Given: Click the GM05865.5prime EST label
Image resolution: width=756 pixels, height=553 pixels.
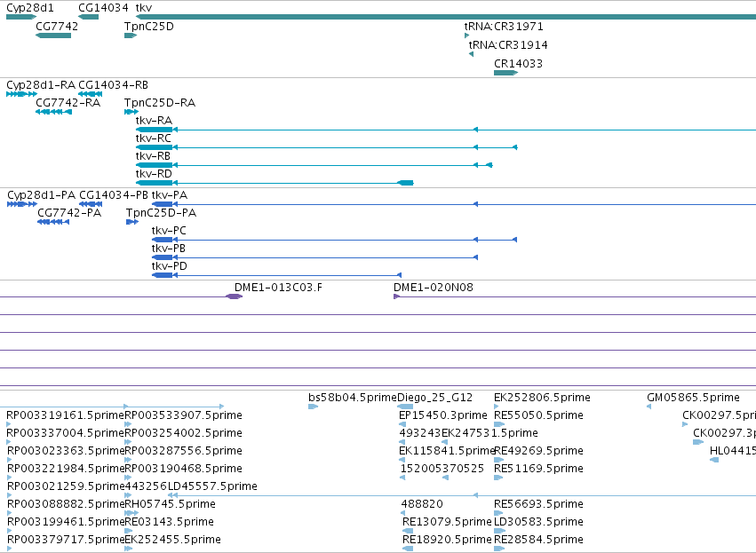Looking at the screenshot, I should click(693, 398).
